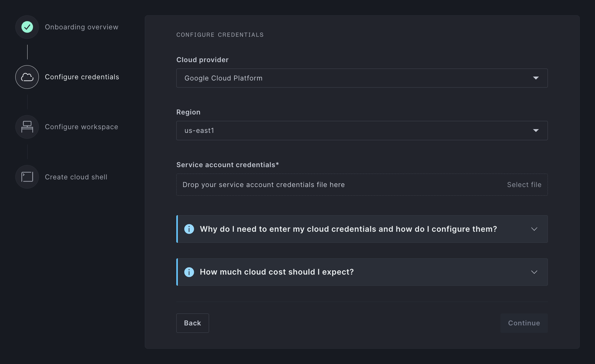The width and height of the screenshot is (595, 364).
Task: Click the terminal icon for Create cloud shell
Action: pyautogui.click(x=27, y=177)
